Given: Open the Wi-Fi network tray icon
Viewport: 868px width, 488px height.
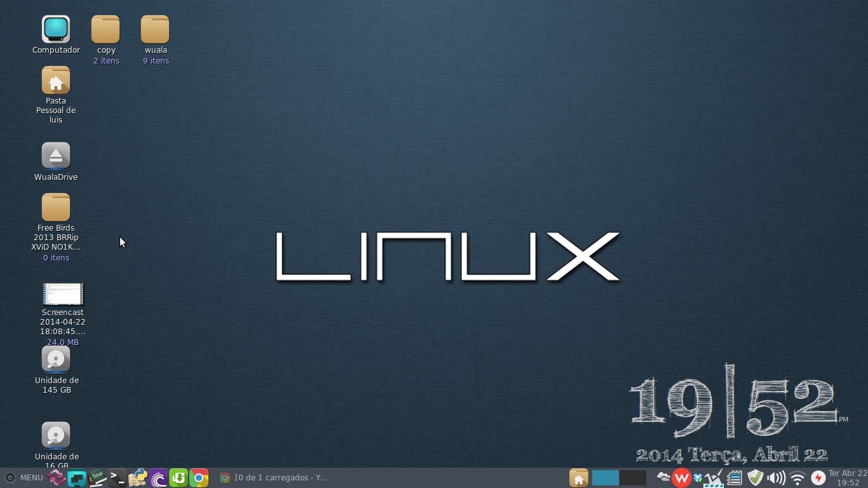Looking at the screenshot, I should pyautogui.click(x=797, y=478).
